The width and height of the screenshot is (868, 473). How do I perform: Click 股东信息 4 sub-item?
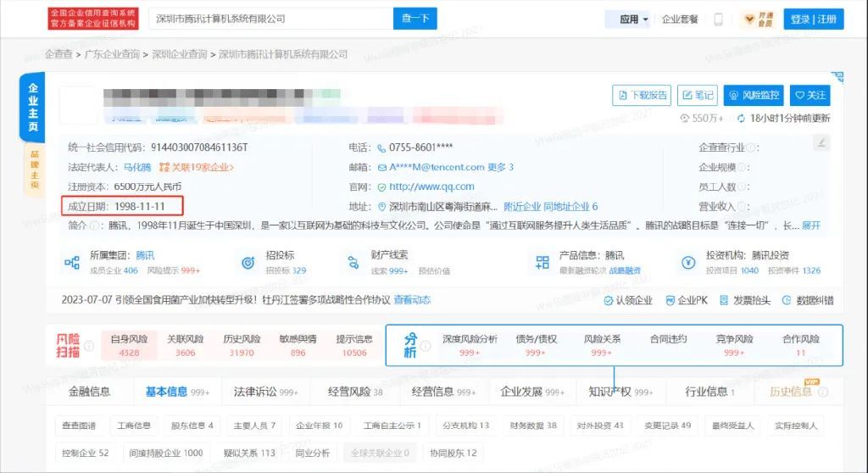click(192, 426)
